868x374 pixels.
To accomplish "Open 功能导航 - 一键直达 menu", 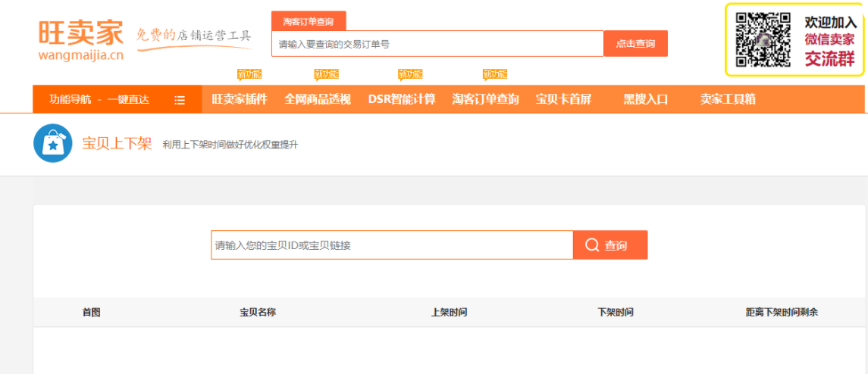I will 118,100.
